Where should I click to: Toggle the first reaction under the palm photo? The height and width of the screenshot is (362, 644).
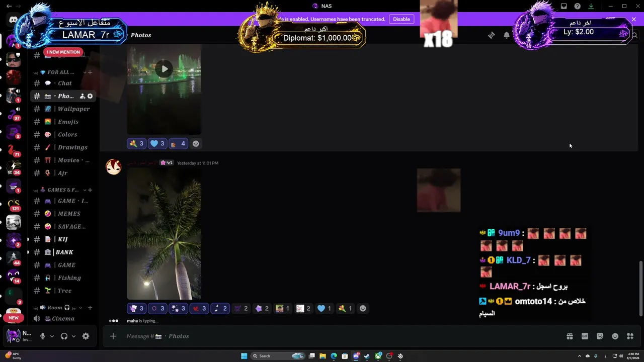[136, 309]
